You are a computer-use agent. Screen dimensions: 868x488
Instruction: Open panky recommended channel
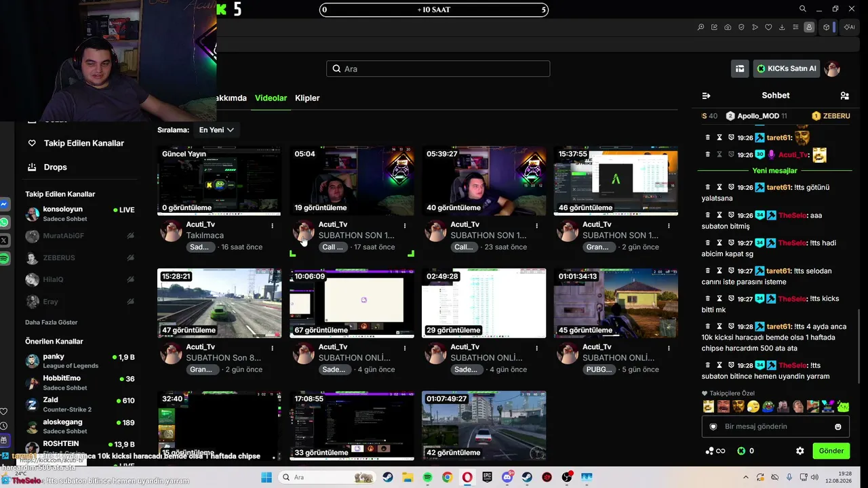[80, 361]
